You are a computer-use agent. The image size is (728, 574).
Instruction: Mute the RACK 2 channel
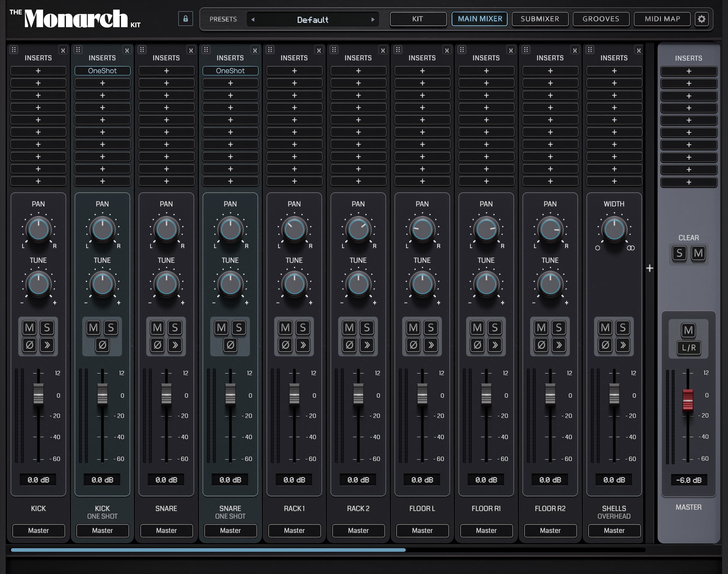pyautogui.click(x=349, y=328)
